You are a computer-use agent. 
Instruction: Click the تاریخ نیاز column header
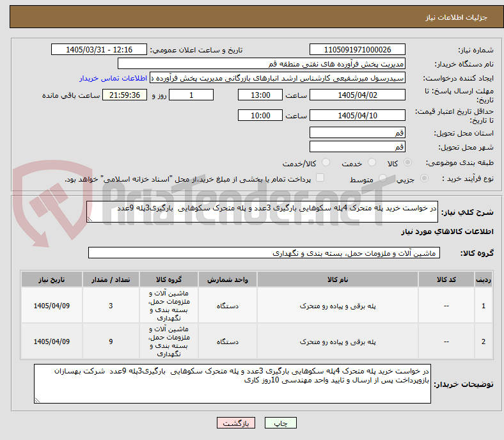click(52, 279)
